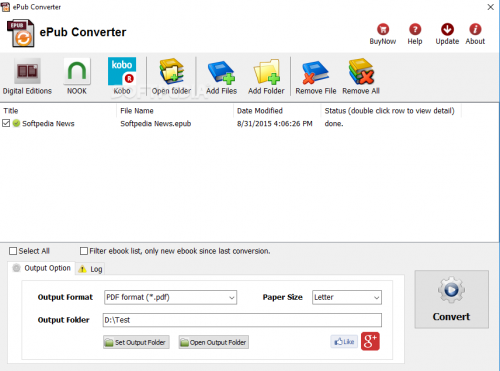Image resolution: width=500 pixels, height=371 pixels.
Task: Select the Output Option tab
Action: pos(41,268)
